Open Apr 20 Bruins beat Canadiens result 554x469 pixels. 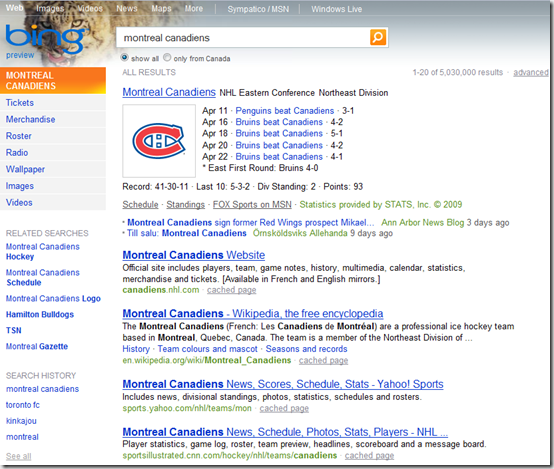[x=279, y=145]
